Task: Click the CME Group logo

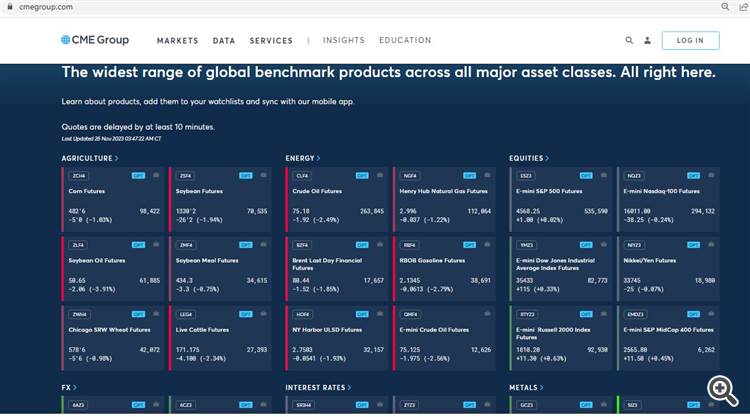Action: point(95,40)
